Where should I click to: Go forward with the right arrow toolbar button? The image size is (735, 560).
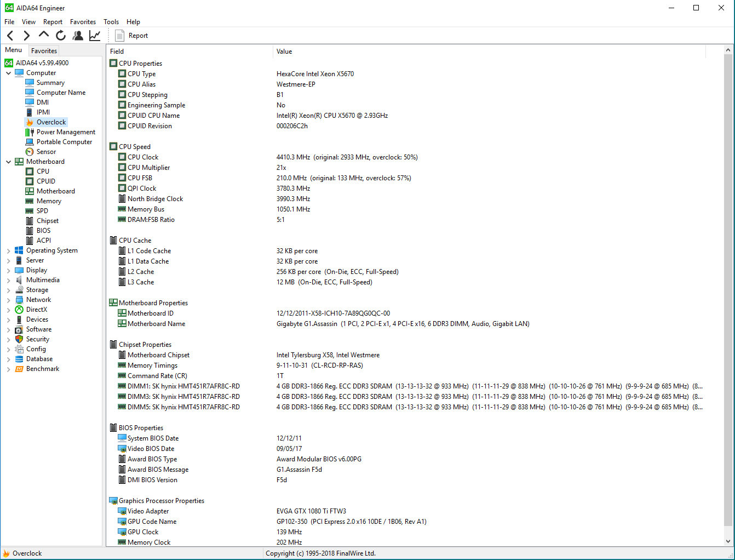click(x=26, y=36)
